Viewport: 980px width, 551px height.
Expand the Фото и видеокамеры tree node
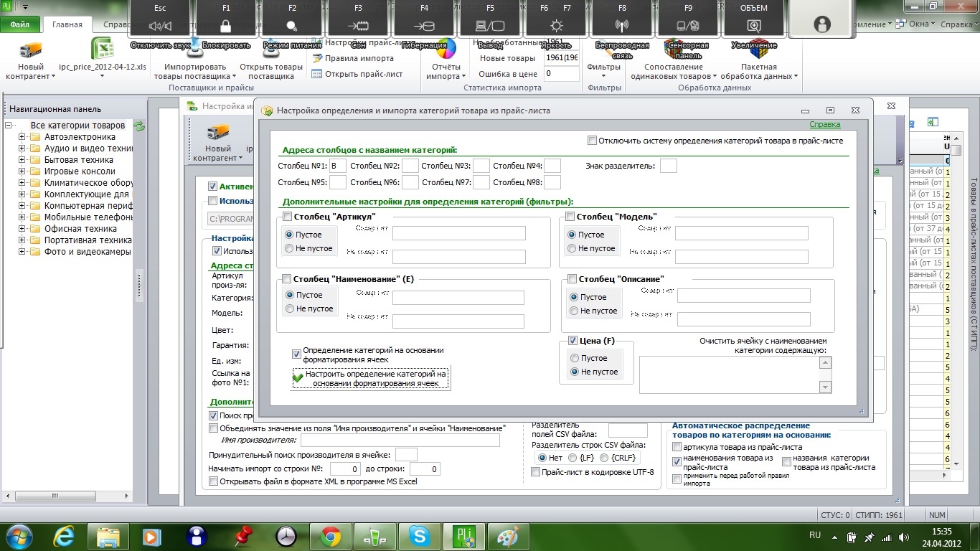(x=22, y=252)
